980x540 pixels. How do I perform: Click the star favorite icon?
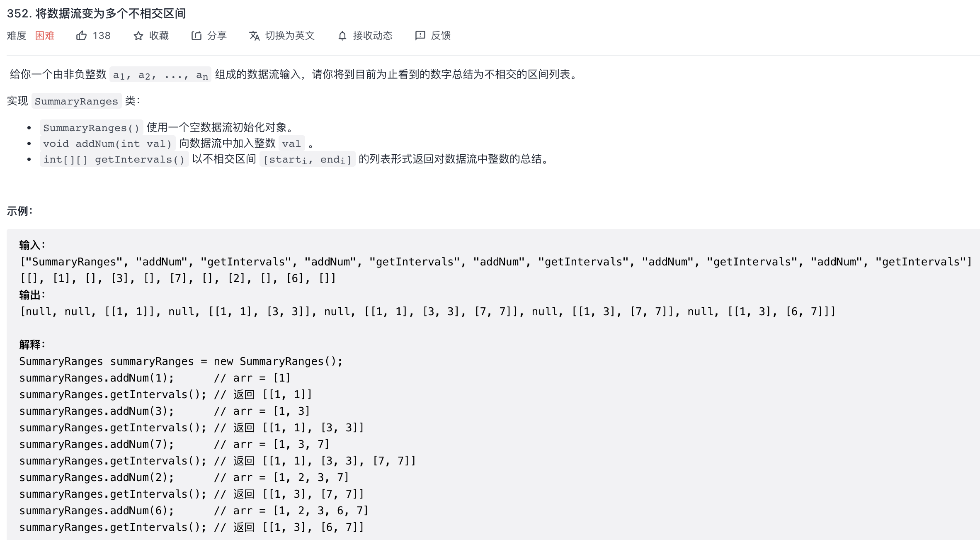[x=138, y=36]
